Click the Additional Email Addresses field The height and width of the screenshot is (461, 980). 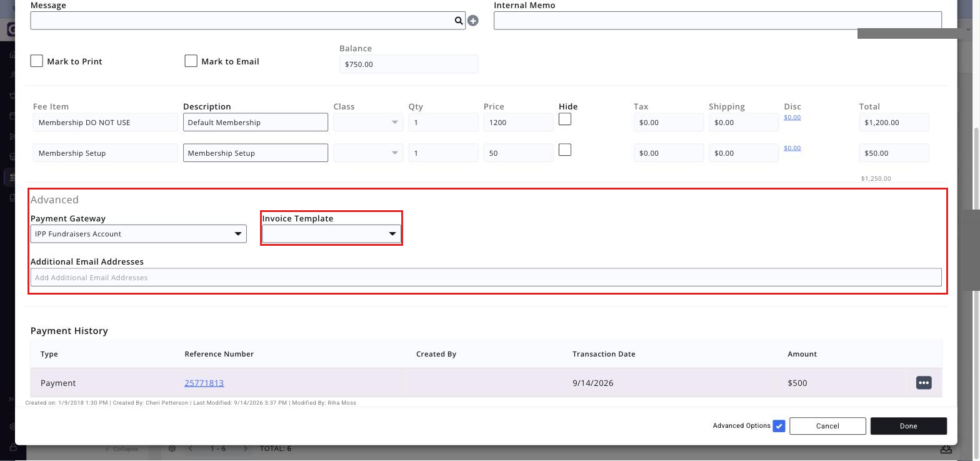(486, 277)
